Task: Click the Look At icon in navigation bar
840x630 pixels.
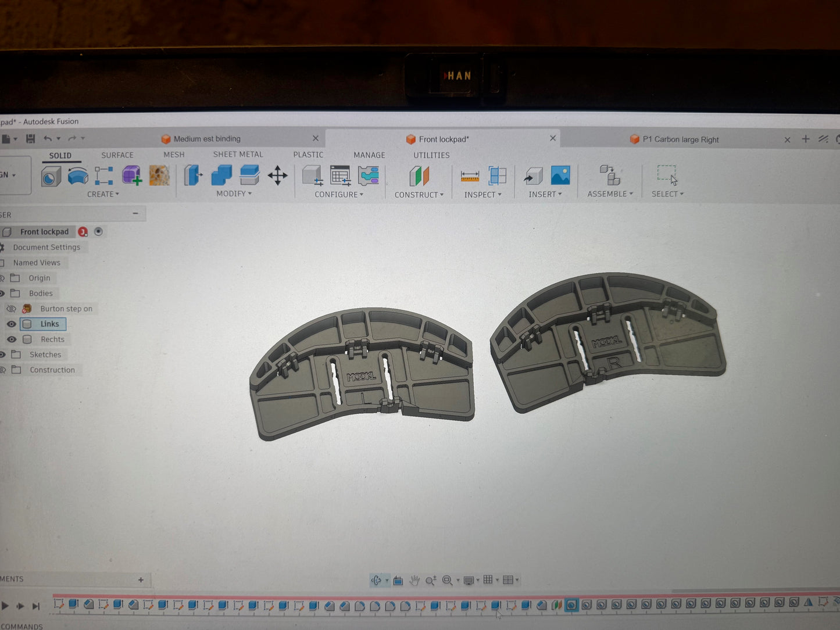Action: pos(398,580)
